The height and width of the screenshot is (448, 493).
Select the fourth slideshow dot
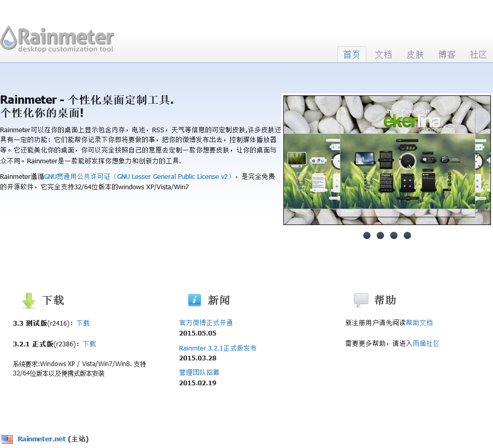click(407, 235)
